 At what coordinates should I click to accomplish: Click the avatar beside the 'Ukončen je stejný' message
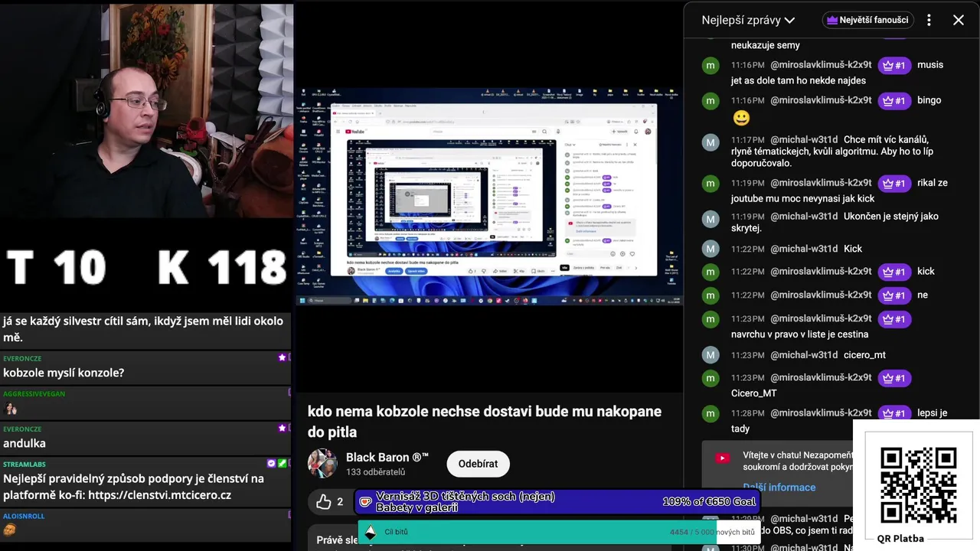click(x=710, y=219)
